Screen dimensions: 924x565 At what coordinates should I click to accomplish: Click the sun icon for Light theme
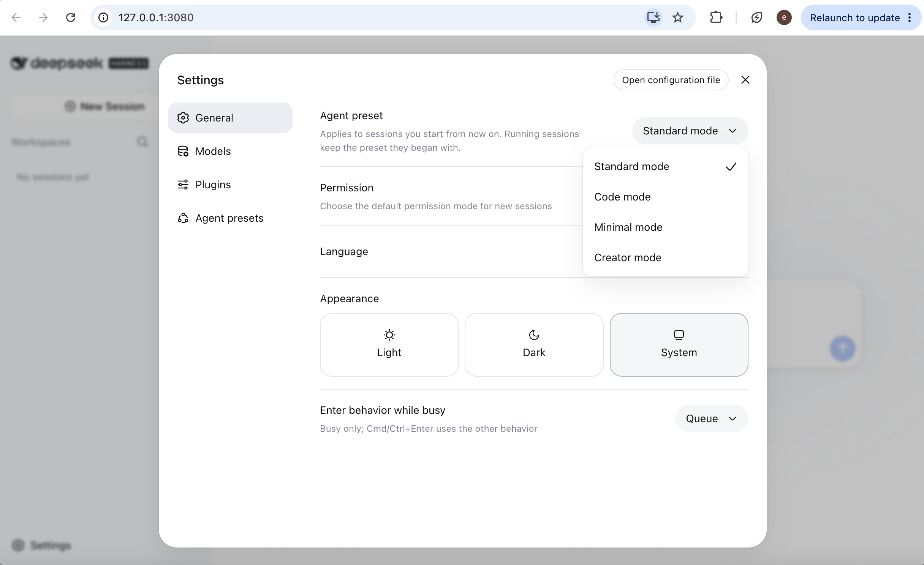coord(389,335)
